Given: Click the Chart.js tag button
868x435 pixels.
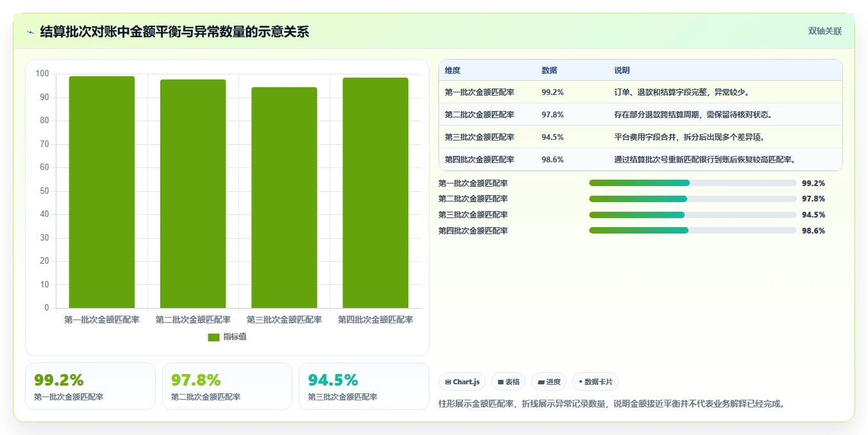Looking at the screenshot, I should point(462,382).
